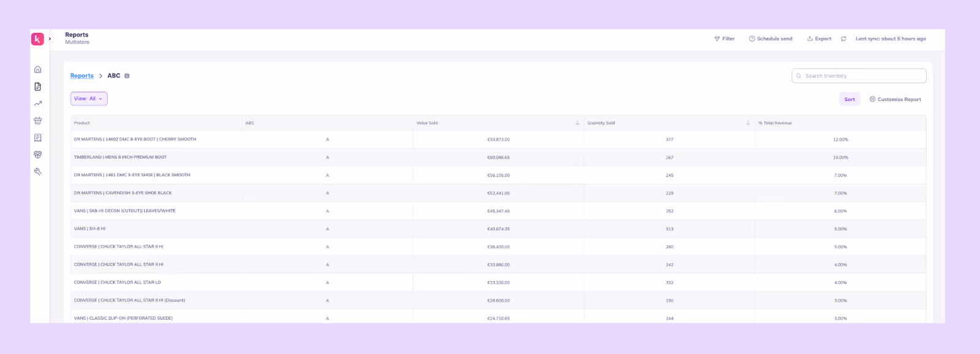This screenshot has height=354, width=980.
Task: Click the info icon next to ABC
Action: click(x=127, y=76)
